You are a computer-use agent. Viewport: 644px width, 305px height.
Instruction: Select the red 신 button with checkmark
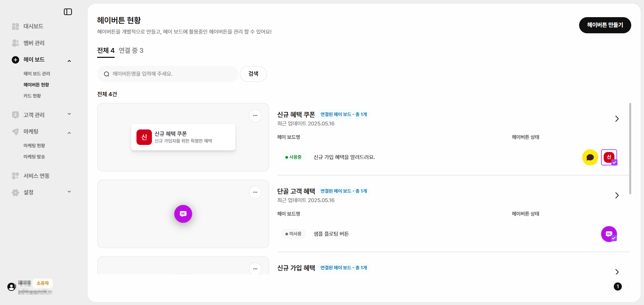[609, 157]
